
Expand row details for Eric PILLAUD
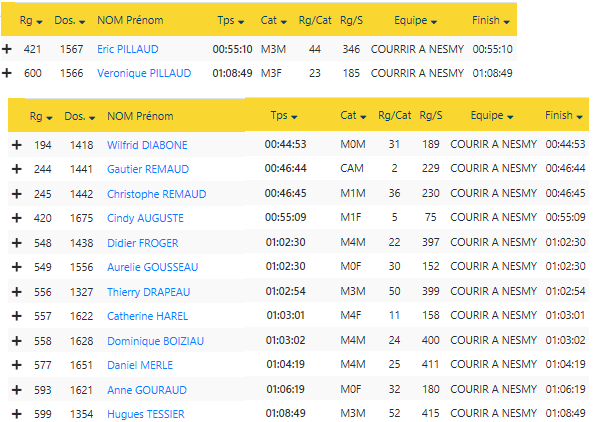tap(7, 49)
